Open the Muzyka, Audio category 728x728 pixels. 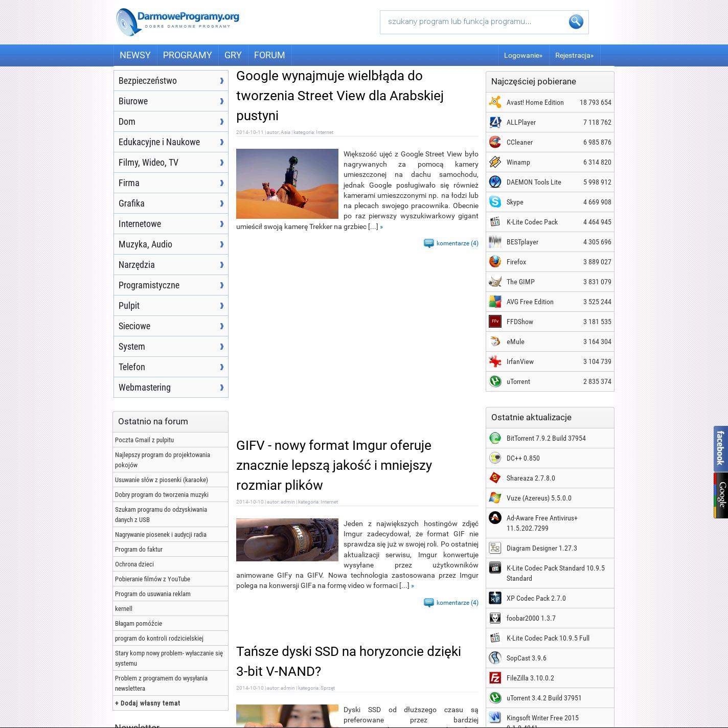145,244
